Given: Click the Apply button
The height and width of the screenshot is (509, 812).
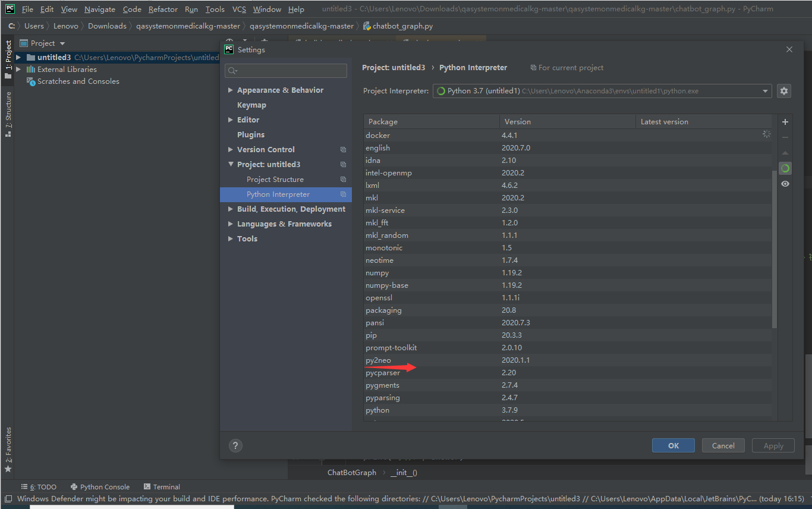Looking at the screenshot, I should click(x=773, y=446).
